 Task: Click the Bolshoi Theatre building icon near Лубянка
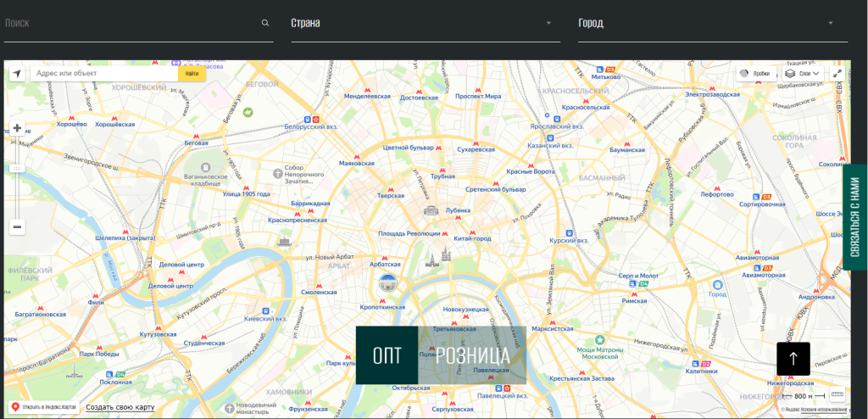pyautogui.click(x=431, y=210)
